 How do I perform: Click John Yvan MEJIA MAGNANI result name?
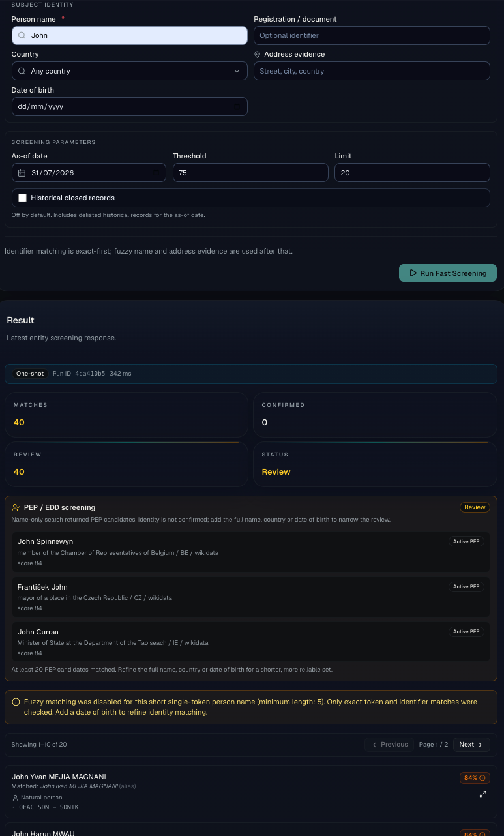[59, 777]
